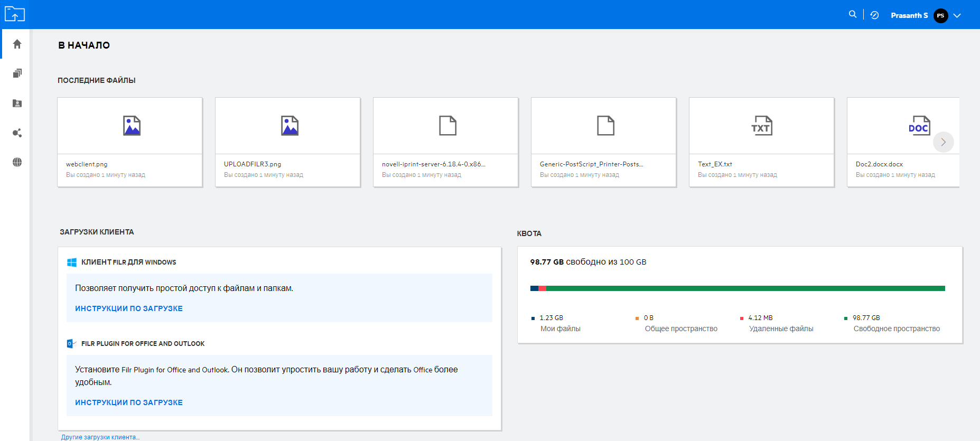Viewport: 980px width, 441px height.
Task: Click the 98.77 GB свободно из 100 GB text
Action: click(x=589, y=262)
